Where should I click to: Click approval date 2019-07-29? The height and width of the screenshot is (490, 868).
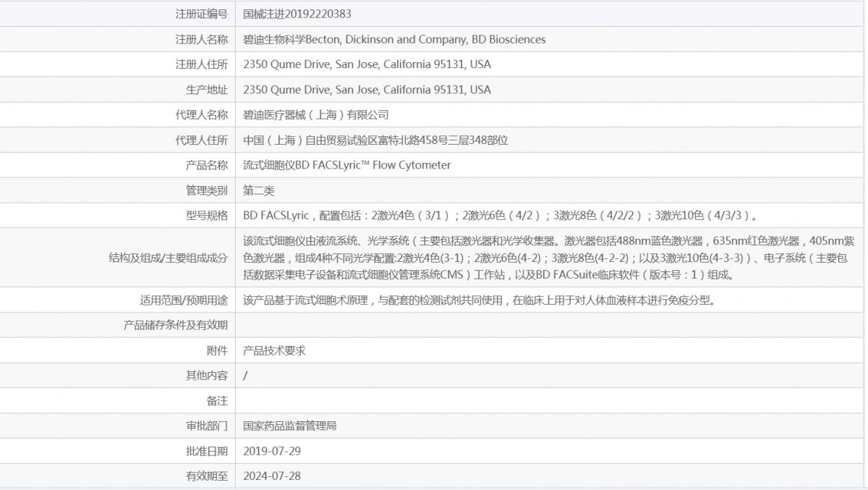coord(272,451)
